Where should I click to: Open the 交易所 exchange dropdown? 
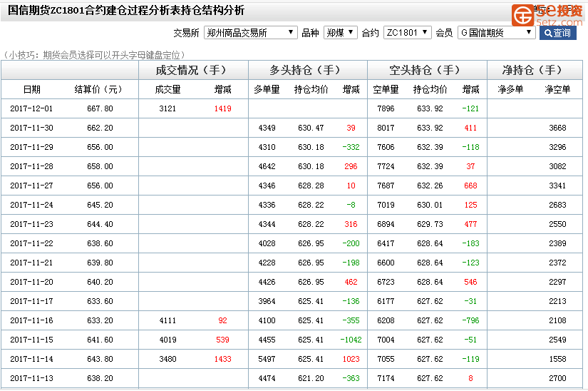pyautogui.click(x=250, y=33)
